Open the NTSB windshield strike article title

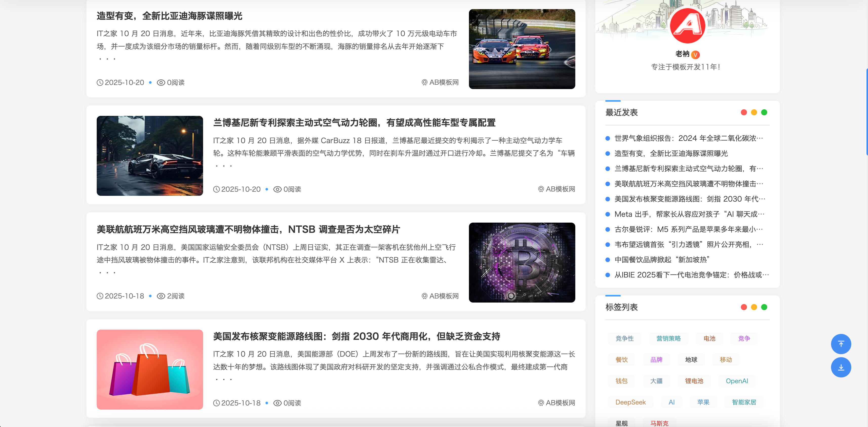point(248,229)
